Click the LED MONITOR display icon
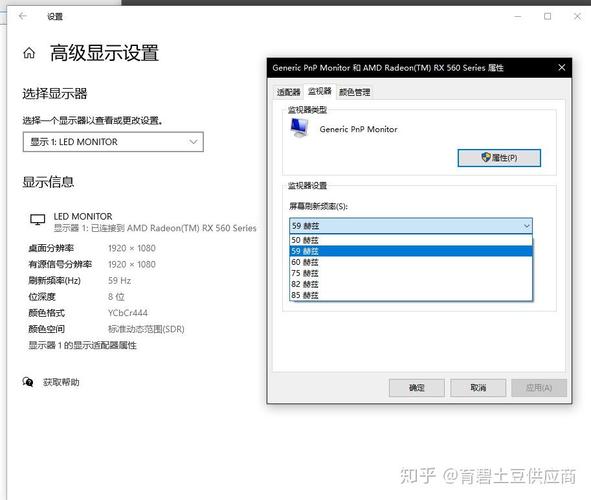 pyautogui.click(x=37, y=219)
